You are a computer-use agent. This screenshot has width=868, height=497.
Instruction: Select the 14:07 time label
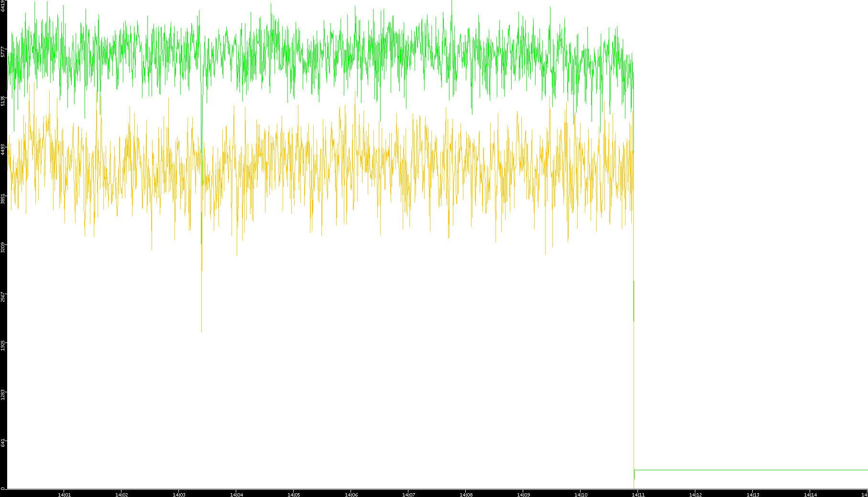[408, 495]
